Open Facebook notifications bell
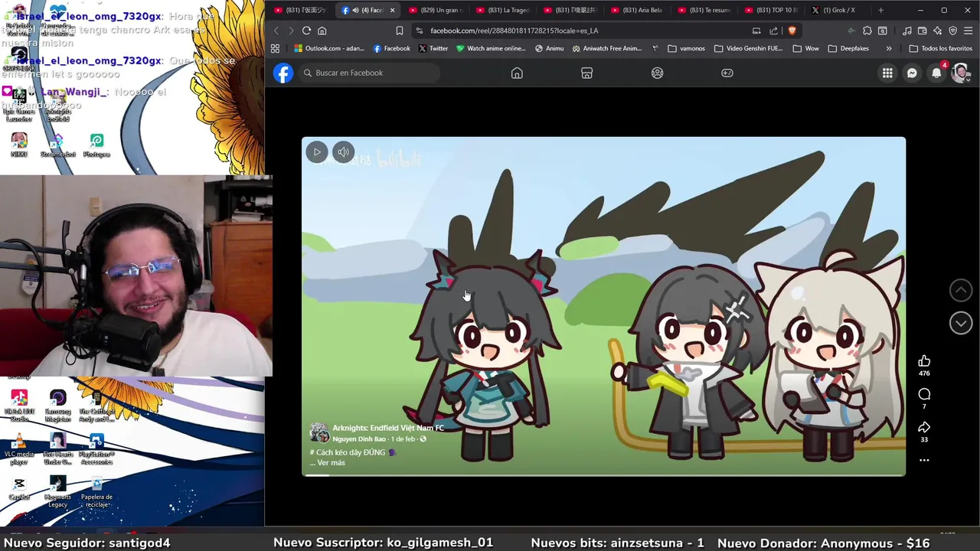The image size is (980, 551). point(936,73)
